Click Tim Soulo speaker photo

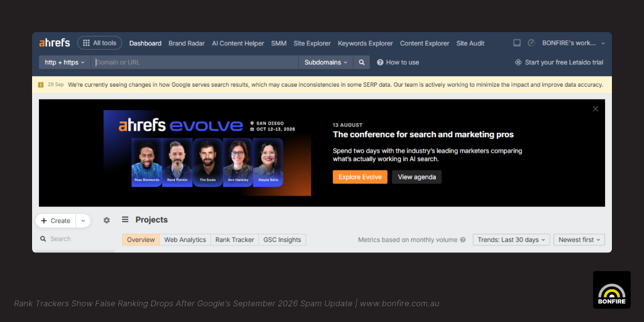[x=208, y=162]
